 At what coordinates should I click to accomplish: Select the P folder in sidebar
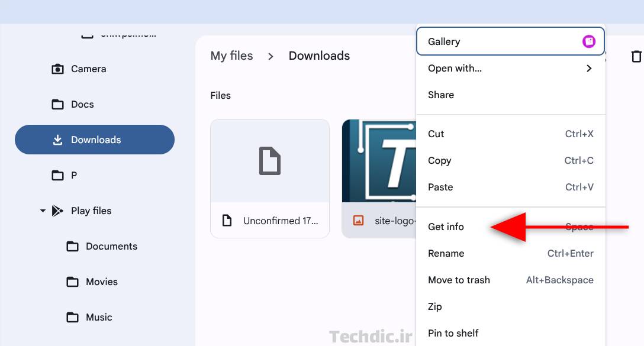click(57, 175)
